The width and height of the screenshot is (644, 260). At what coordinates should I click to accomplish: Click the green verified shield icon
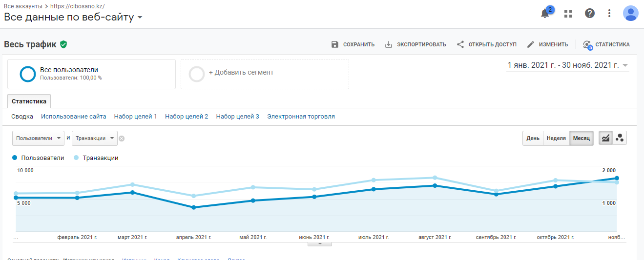63,44
